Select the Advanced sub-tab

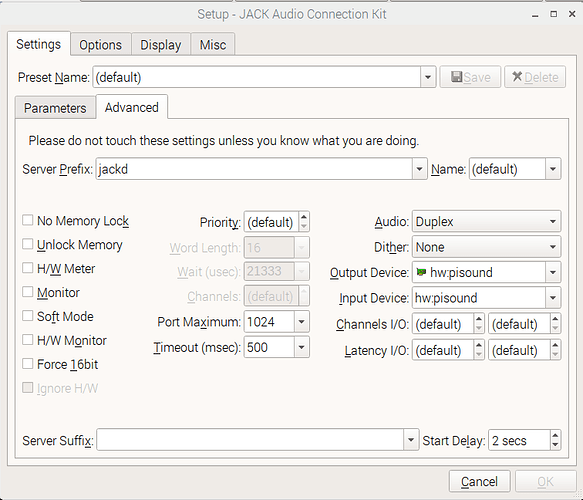pyautogui.click(x=132, y=107)
